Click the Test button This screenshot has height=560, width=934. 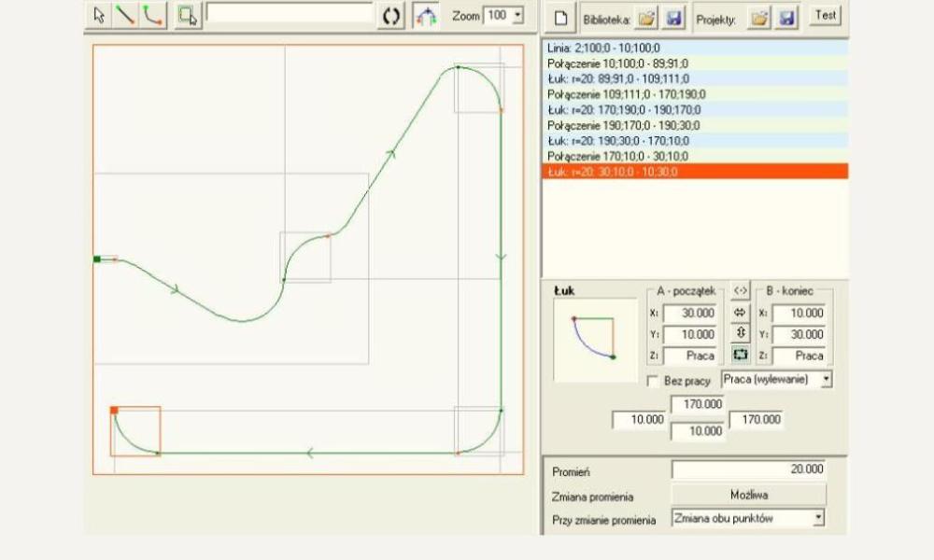[825, 16]
